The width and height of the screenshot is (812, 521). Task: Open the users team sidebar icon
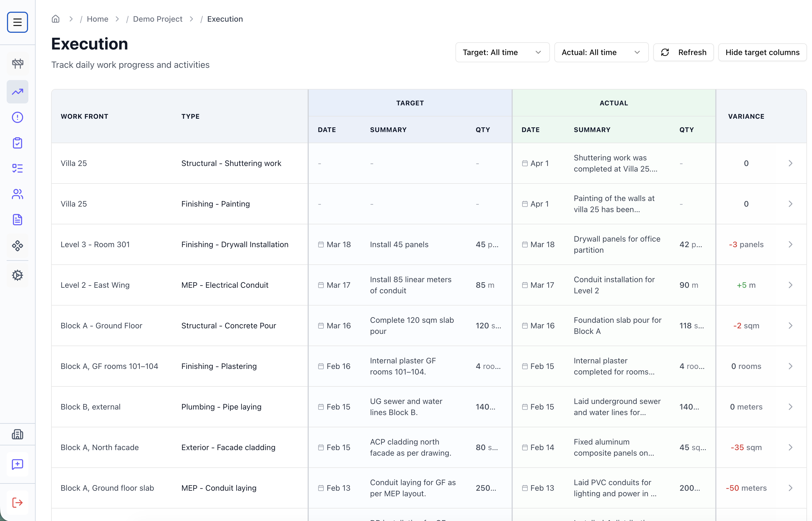coord(17,194)
